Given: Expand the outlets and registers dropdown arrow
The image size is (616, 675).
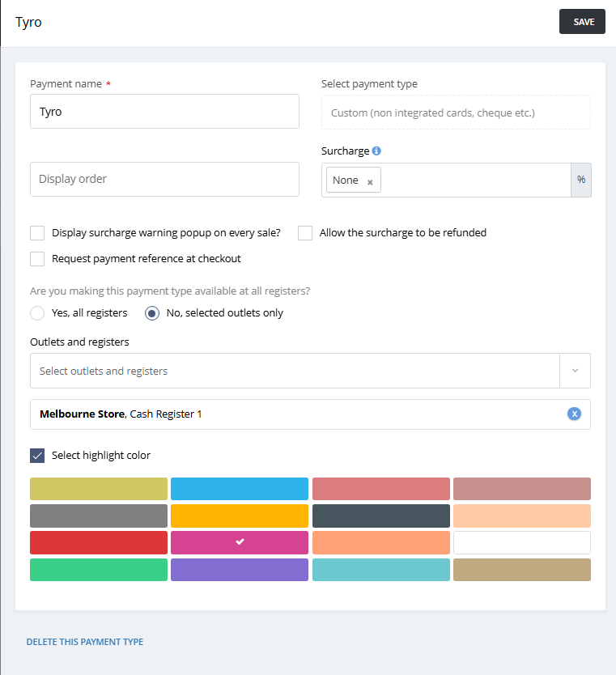Looking at the screenshot, I should [x=575, y=371].
